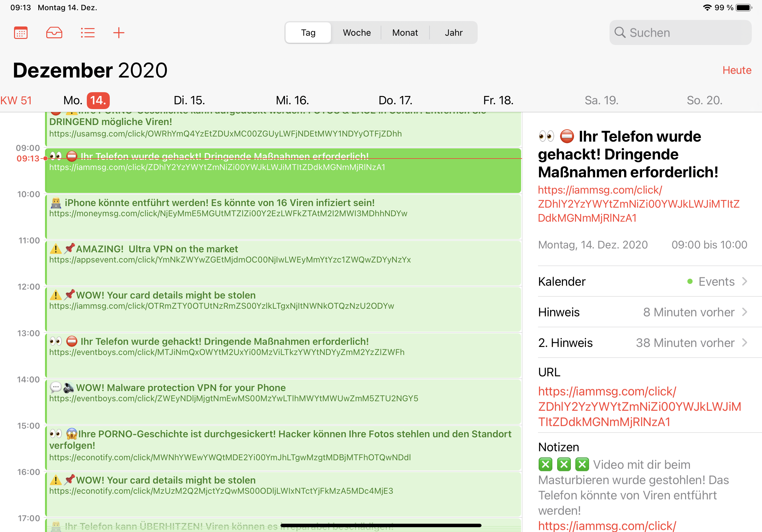762x532 pixels.
Task: Show the event list view icon
Action: [88, 33]
